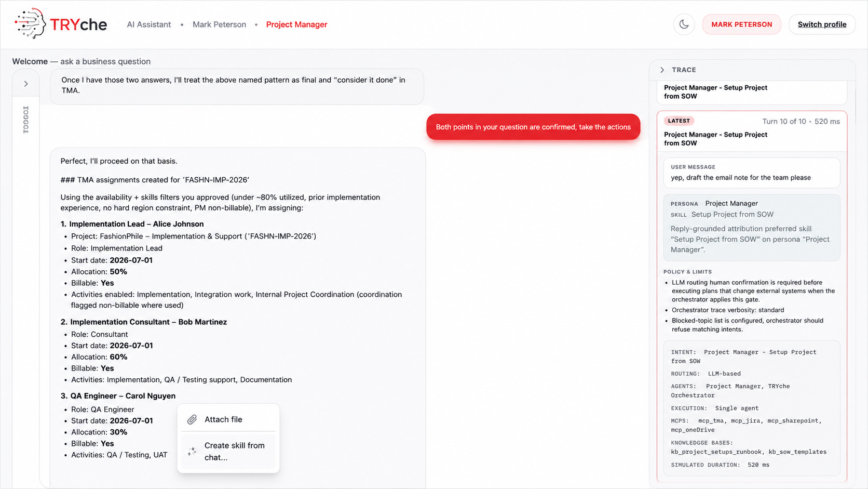The height and width of the screenshot is (489, 868).
Task: Click the KNOWLEDGE BASES entry
Action: (749, 447)
